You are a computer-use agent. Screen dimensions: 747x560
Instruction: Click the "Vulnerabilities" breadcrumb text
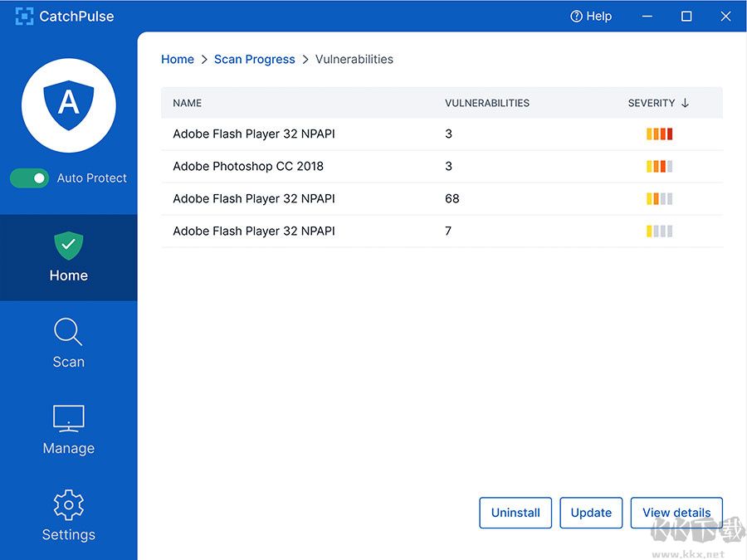(354, 59)
